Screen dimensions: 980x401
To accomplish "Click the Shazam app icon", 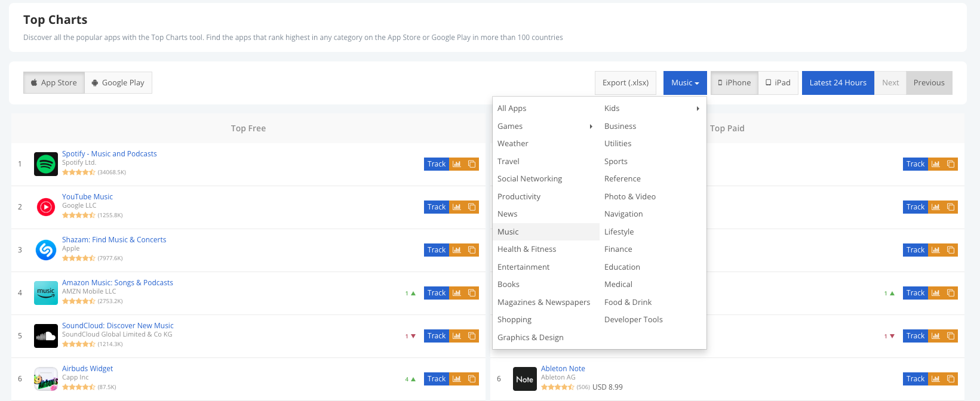I will 46,250.
